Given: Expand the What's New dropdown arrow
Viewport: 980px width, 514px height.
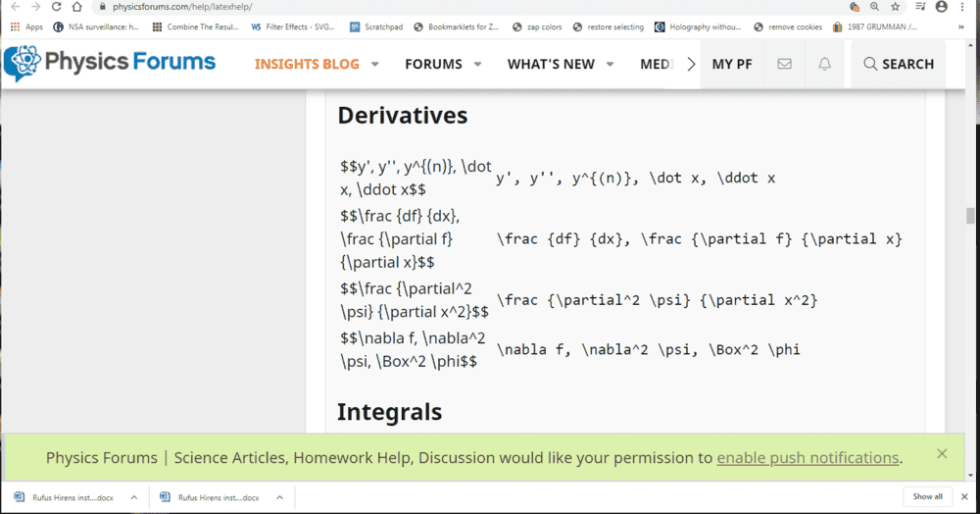Looking at the screenshot, I should [611, 65].
